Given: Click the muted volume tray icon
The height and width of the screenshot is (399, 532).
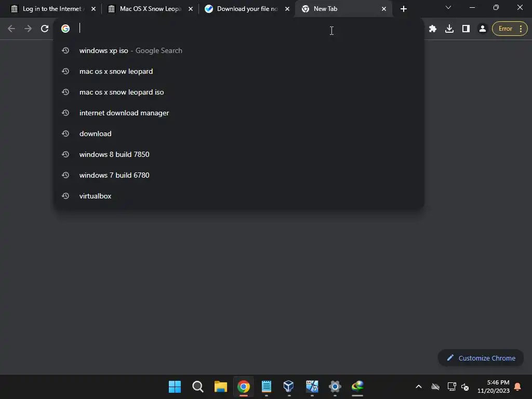Looking at the screenshot, I should 465,387.
